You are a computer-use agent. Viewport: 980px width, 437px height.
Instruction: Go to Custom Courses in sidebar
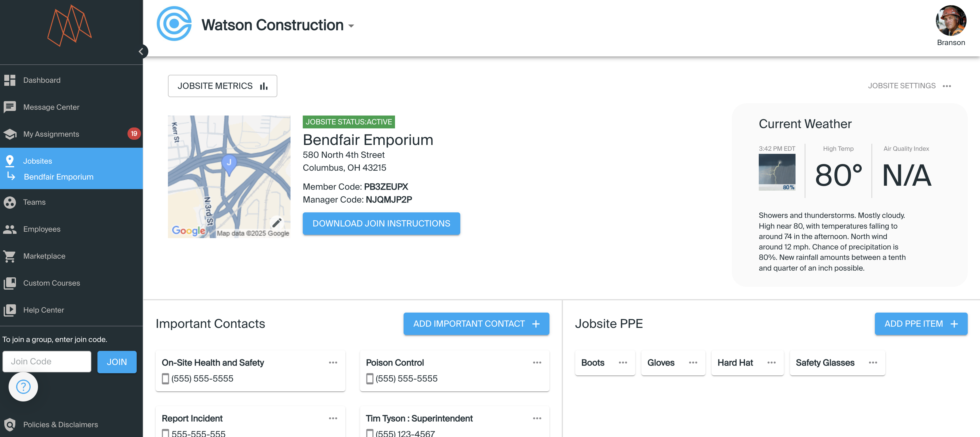pyautogui.click(x=51, y=283)
